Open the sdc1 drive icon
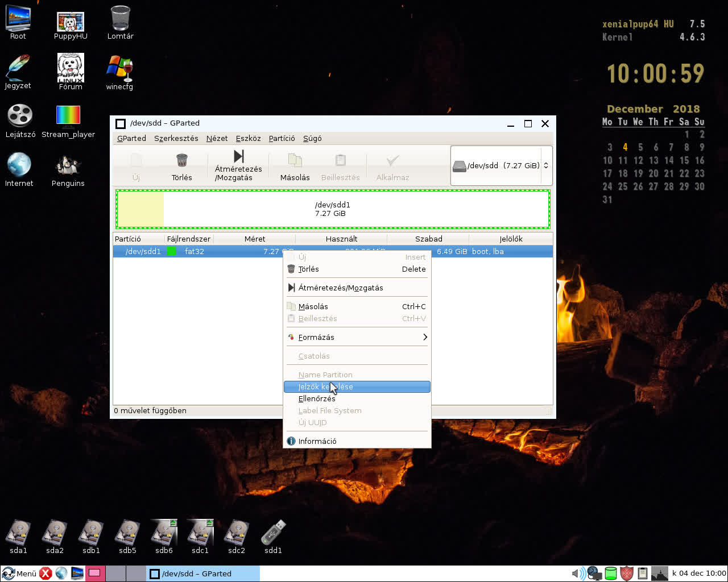This screenshot has height=582, width=728. [x=200, y=537]
